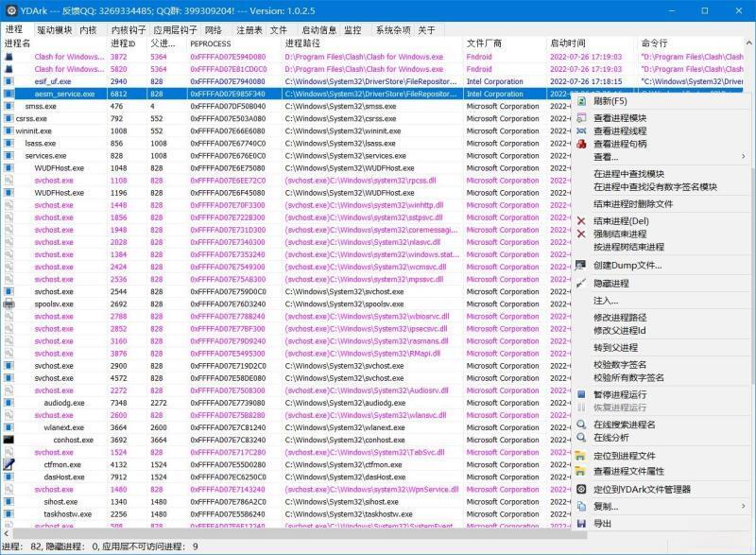The image size is (756, 555).
Task: Switch to the 驱动模块 tab
Action: click(54, 29)
